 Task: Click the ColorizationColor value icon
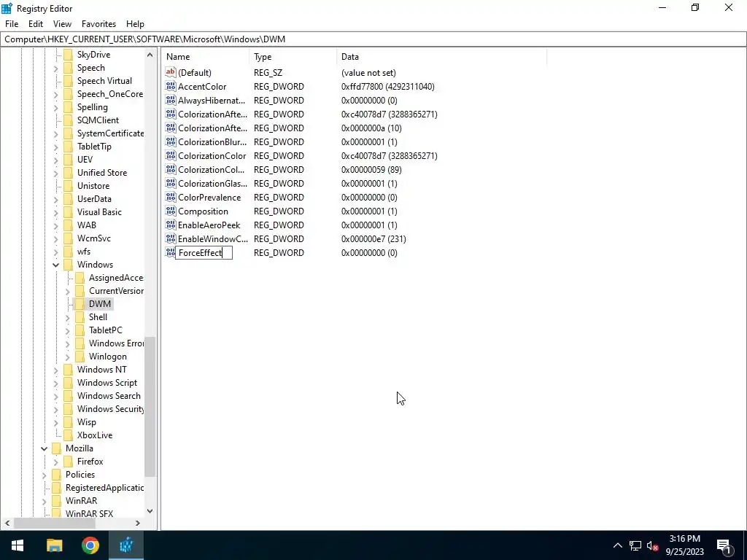(171, 155)
